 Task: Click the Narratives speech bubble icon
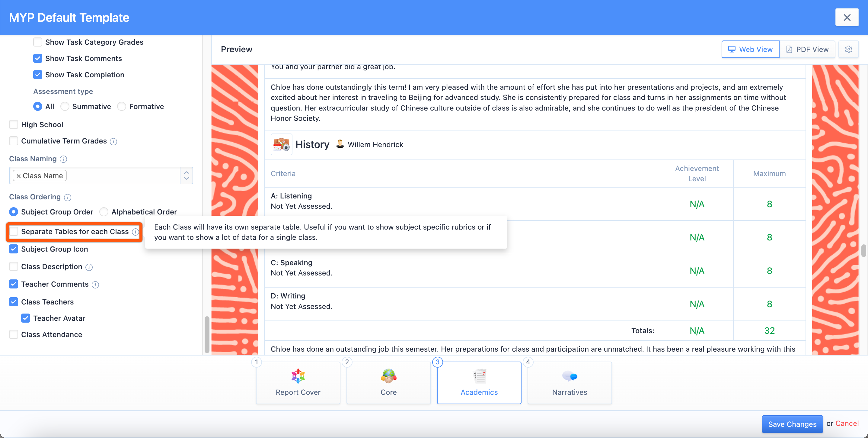point(570,376)
